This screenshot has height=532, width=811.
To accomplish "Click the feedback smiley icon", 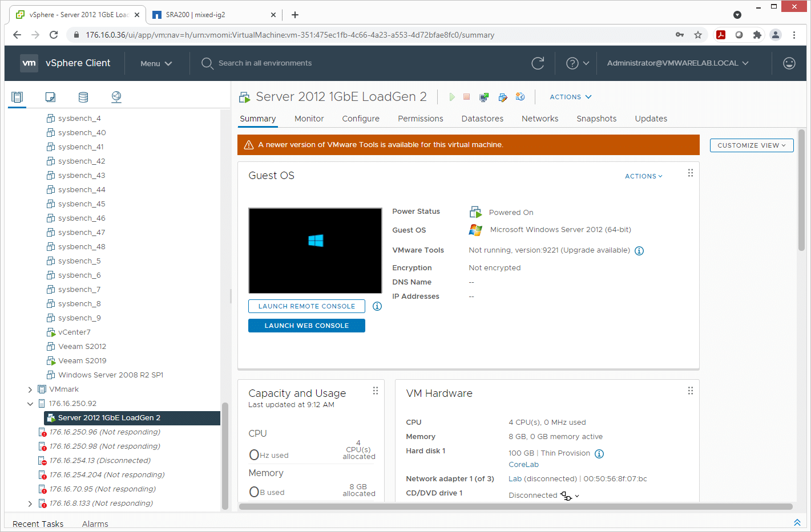I will click(789, 63).
